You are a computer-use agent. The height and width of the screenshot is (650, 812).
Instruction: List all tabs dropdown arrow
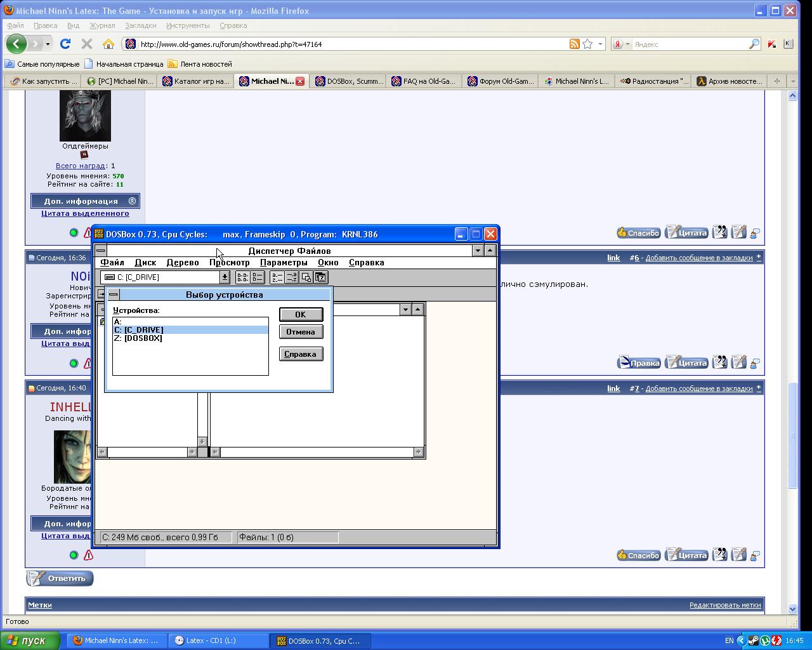792,81
